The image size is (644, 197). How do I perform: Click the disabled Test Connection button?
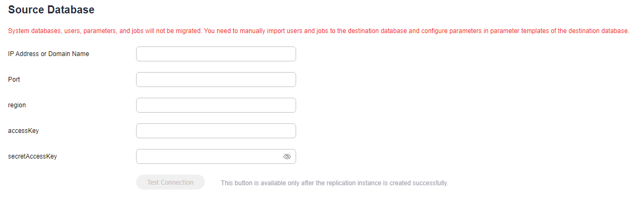tap(170, 182)
